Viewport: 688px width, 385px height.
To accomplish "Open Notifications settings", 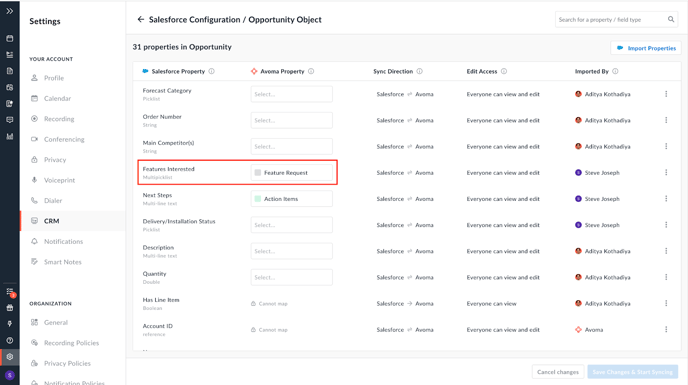I will pyautogui.click(x=63, y=241).
